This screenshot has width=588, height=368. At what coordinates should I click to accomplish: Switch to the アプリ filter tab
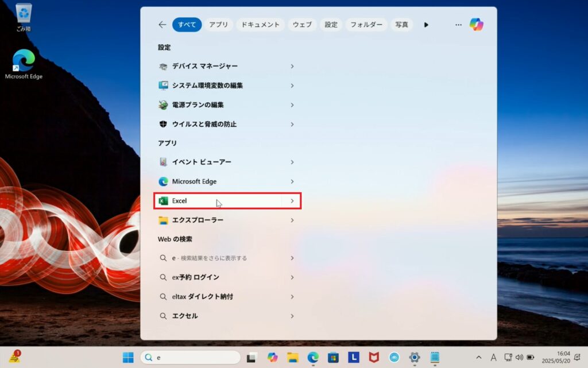(218, 25)
